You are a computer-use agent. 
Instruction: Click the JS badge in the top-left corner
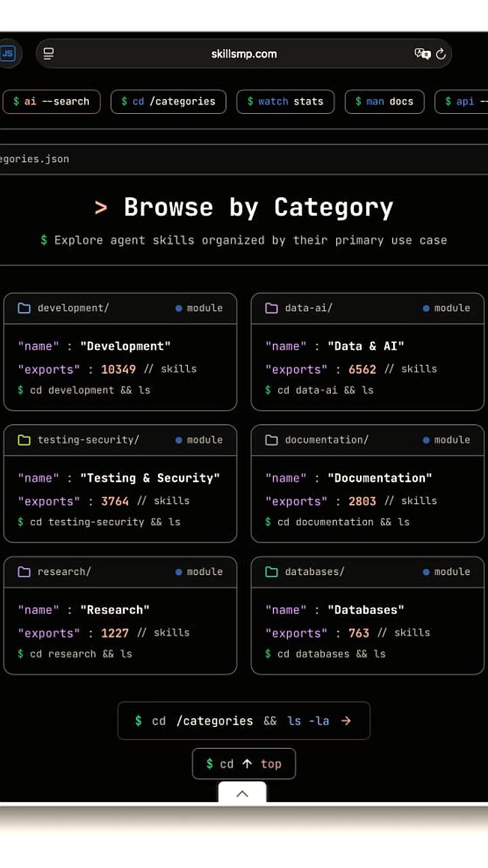(x=7, y=53)
